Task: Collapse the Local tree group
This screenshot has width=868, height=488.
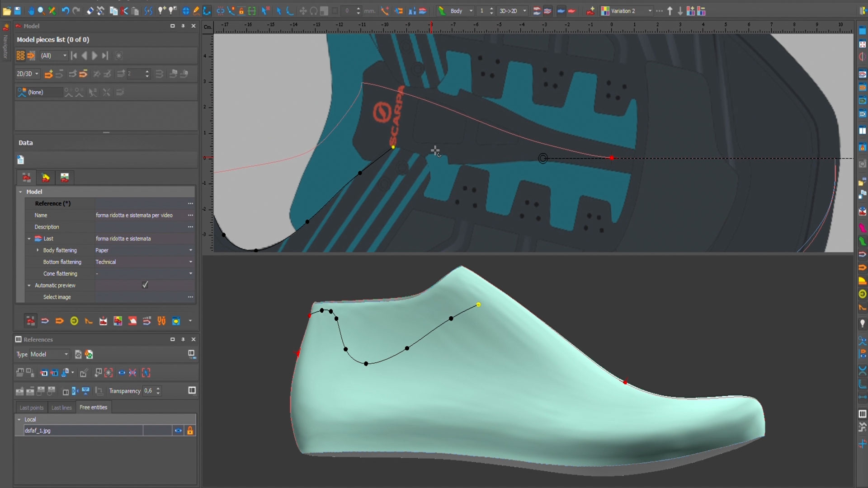Action: point(19,419)
